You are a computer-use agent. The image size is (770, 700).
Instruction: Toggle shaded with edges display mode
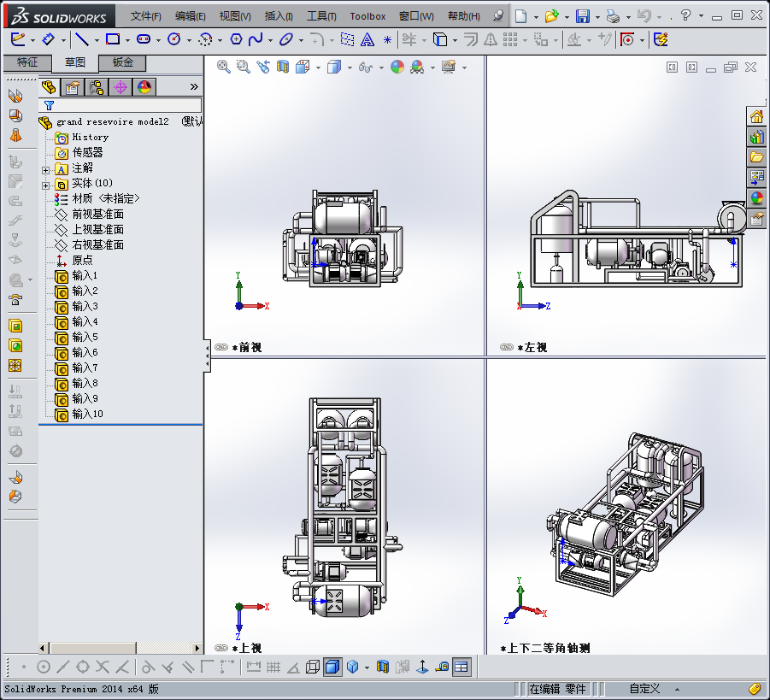pyautogui.click(x=332, y=667)
